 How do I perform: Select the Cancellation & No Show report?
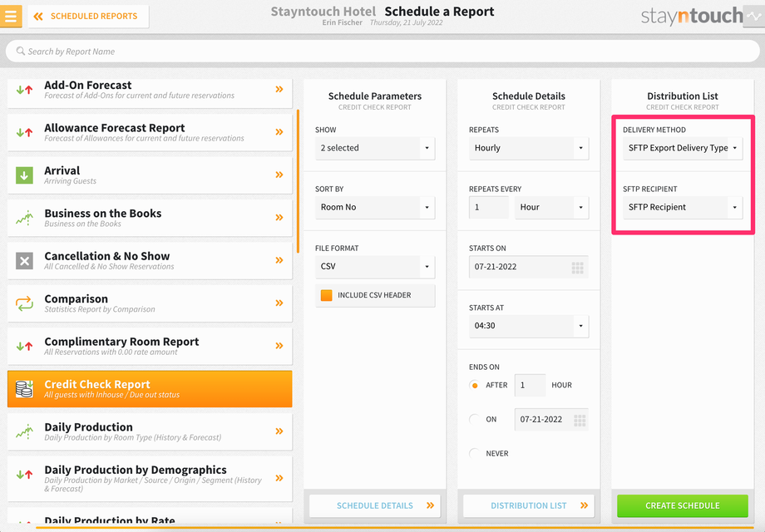click(150, 261)
